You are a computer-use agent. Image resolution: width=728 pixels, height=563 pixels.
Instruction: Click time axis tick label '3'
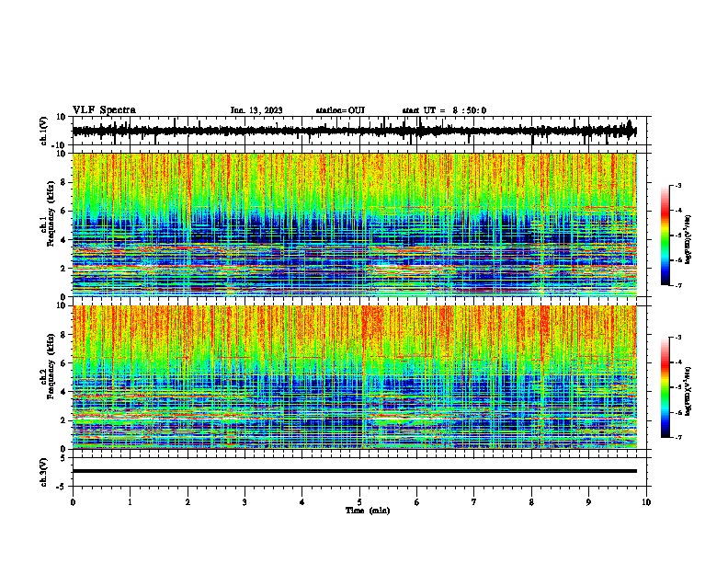click(x=245, y=502)
